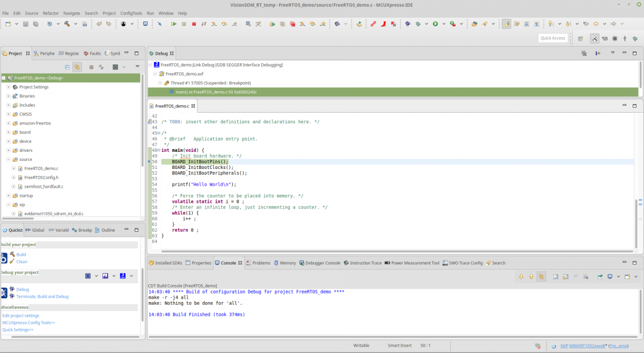The image size is (644, 353).
Task: Start debugging with the bug icon
Action: click(x=407, y=24)
